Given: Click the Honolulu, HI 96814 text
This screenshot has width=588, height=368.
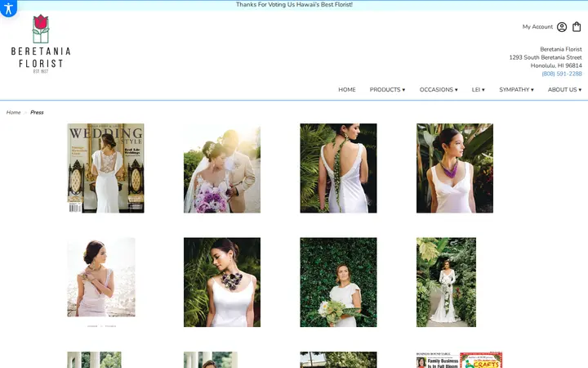Looking at the screenshot, I should 556,65.
